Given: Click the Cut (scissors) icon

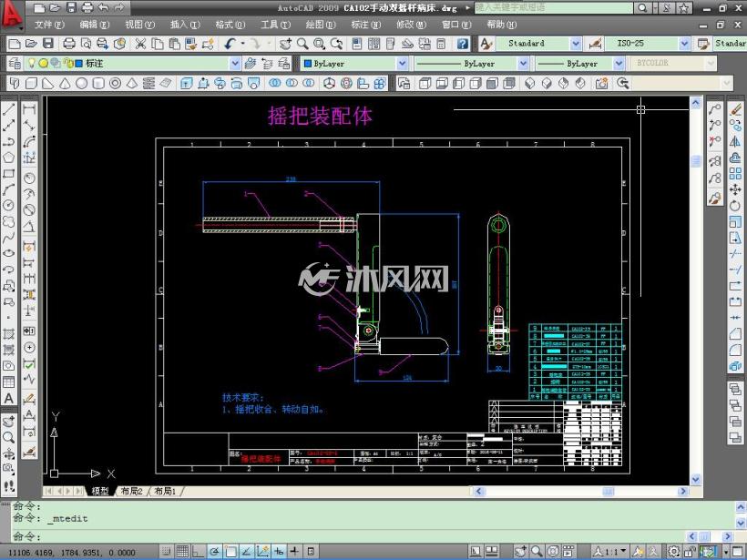Looking at the screenshot, I should 140,44.
